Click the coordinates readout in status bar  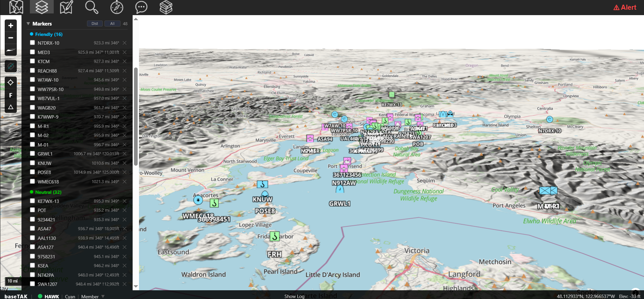pyautogui.click(x=586, y=296)
